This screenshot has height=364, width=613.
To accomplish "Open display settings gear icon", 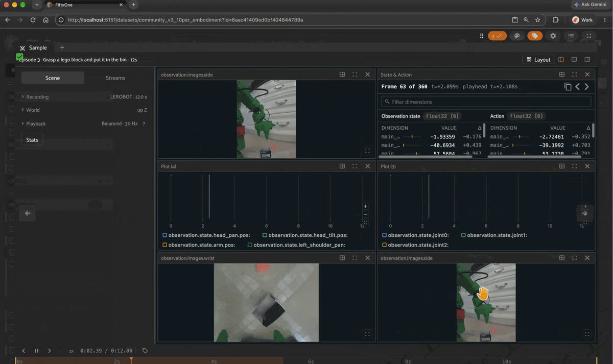I will pyautogui.click(x=553, y=36).
